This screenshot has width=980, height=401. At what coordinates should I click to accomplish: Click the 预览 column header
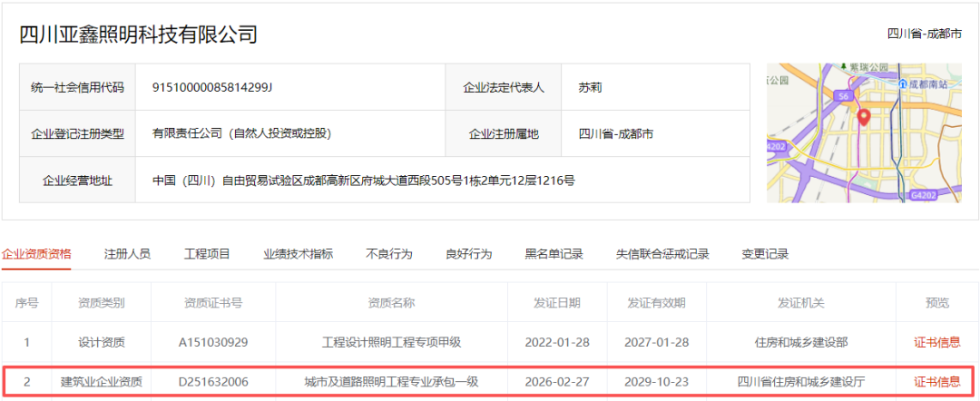[936, 303]
